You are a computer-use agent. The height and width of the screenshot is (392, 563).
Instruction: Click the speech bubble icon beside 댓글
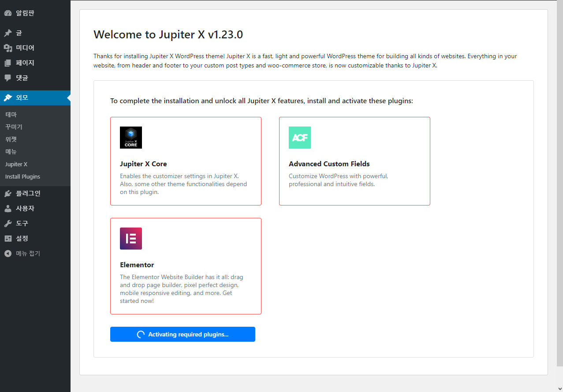(8, 78)
